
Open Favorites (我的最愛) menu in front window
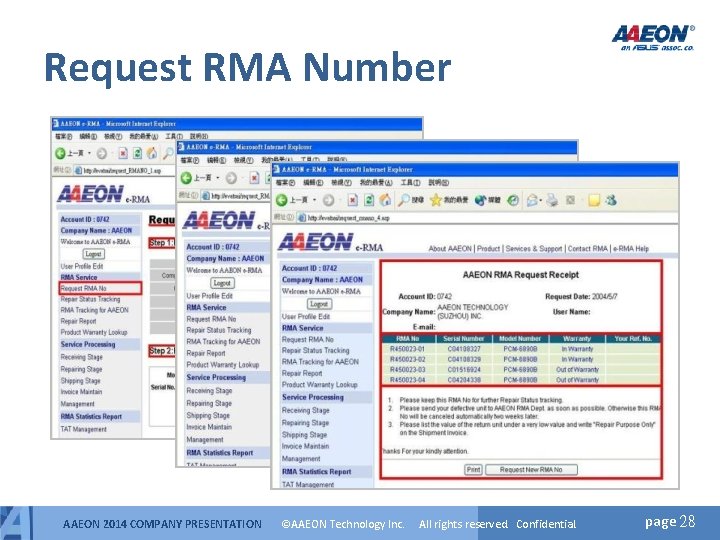376,183
